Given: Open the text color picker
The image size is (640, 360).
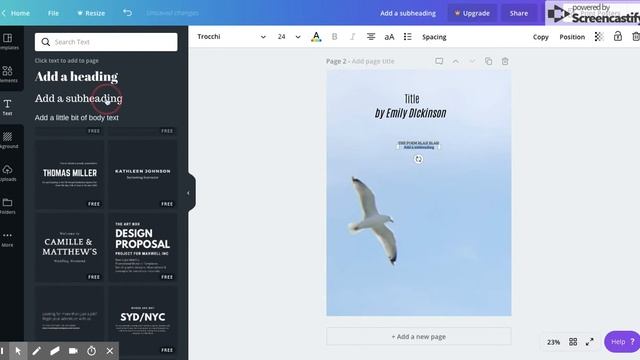Looking at the screenshot, I should click(316, 37).
